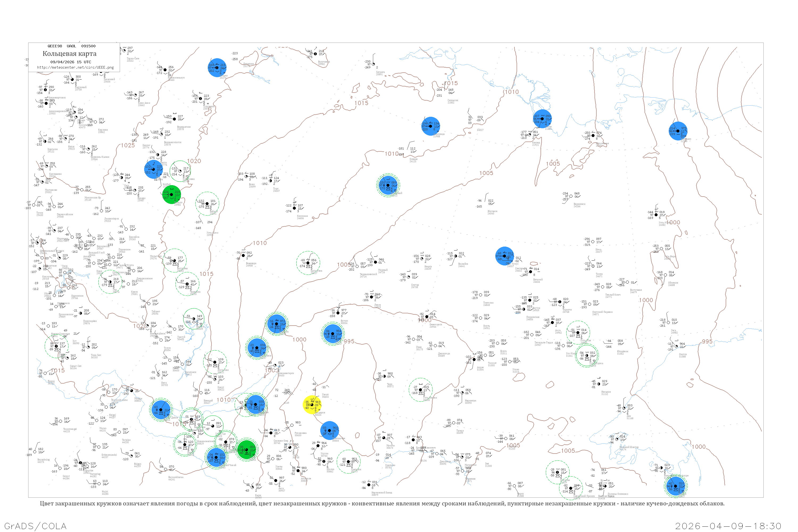The width and height of the screenshot is (798, 532).
Task: Click the 1025 isobar label
Action: click(x=128, y=146)
